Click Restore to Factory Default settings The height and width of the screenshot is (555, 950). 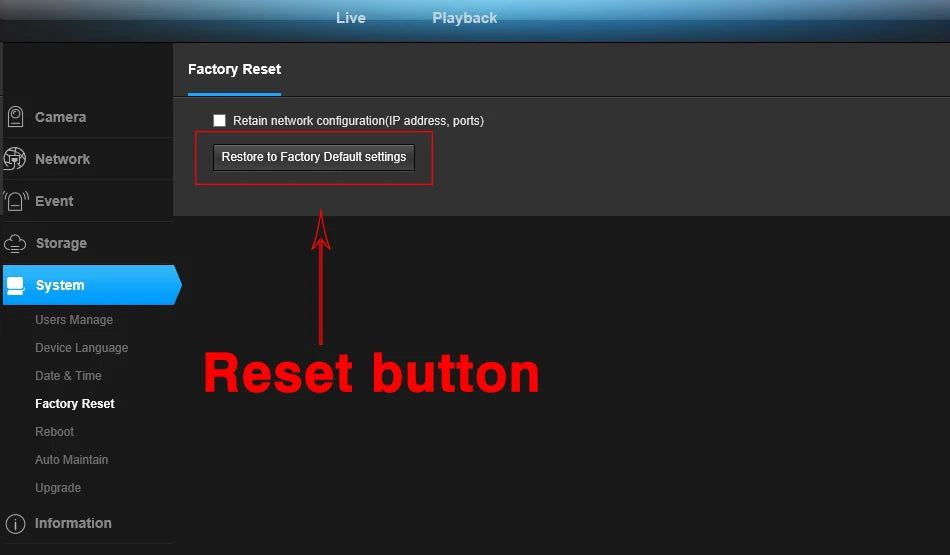314,157
